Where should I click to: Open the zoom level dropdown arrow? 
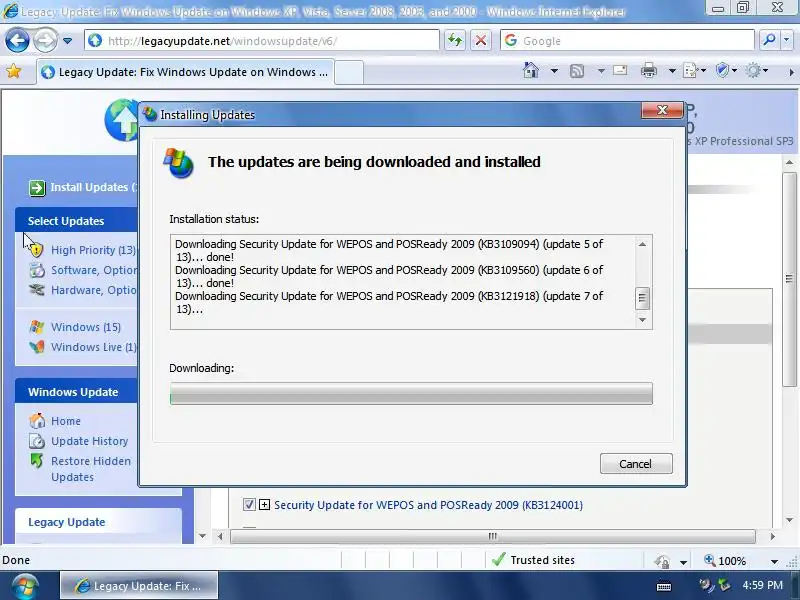774,562
